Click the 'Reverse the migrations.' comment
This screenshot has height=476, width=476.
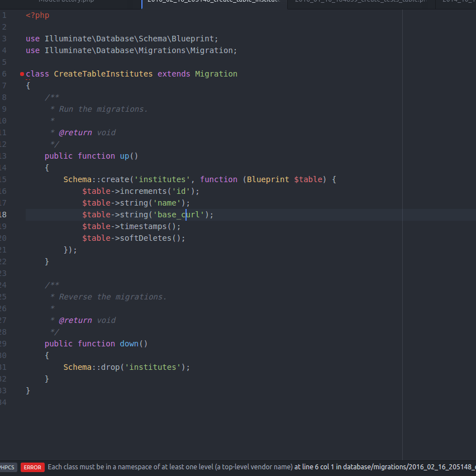(113, 297)
